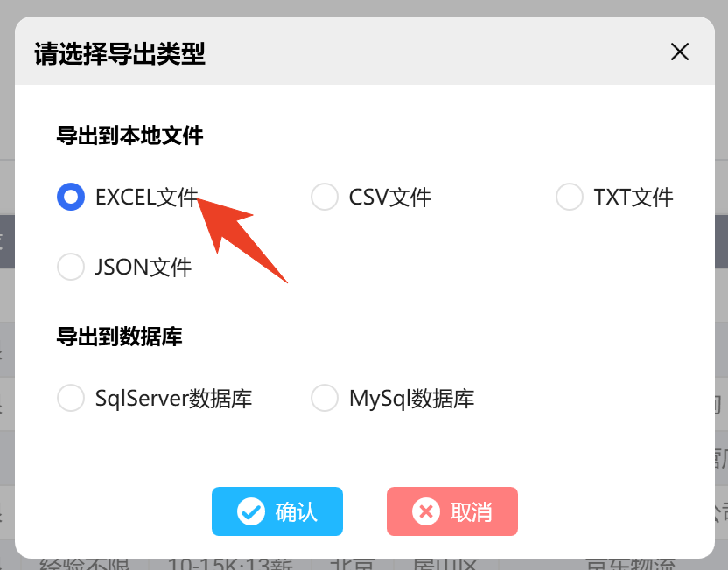Click the CSV文件 label text

(x=390, y=197)
